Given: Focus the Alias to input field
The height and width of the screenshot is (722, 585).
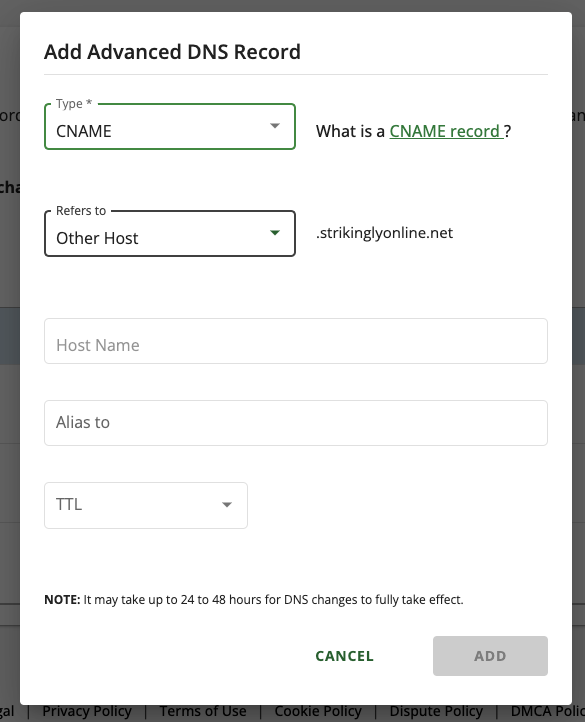Looking at the screenshot, I should pyautogui.click(x=296, y=423).
